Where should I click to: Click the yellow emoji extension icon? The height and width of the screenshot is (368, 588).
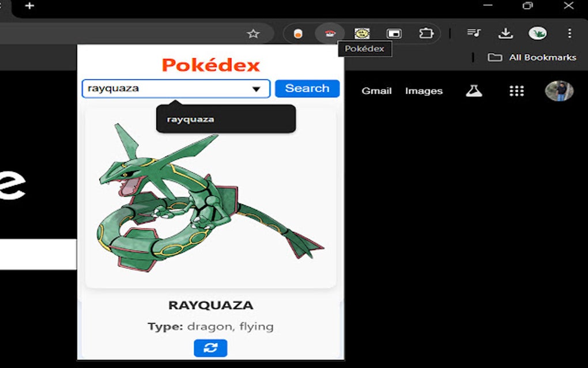coord(362,33)
